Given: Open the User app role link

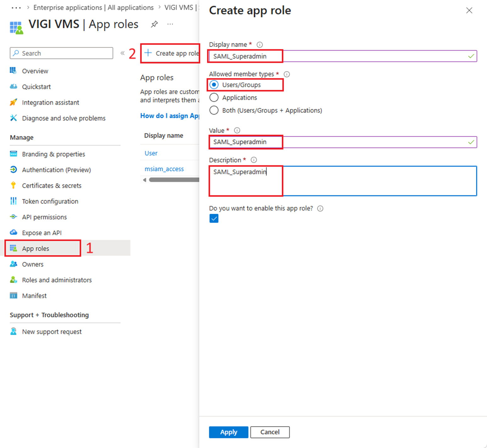Looking at the screenshot, I should pos(151,153).
